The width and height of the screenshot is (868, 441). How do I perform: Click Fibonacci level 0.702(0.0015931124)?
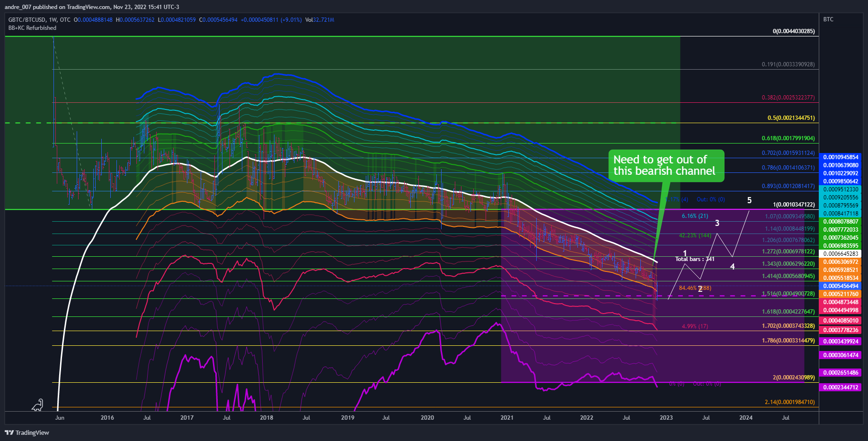click(788, 153)
